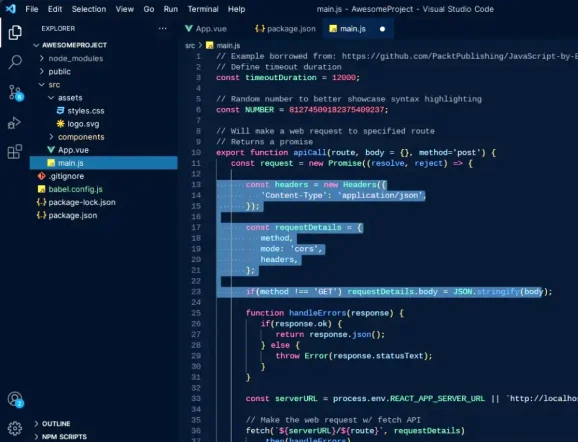Click the src breadcrumb segment

[190, 45]
